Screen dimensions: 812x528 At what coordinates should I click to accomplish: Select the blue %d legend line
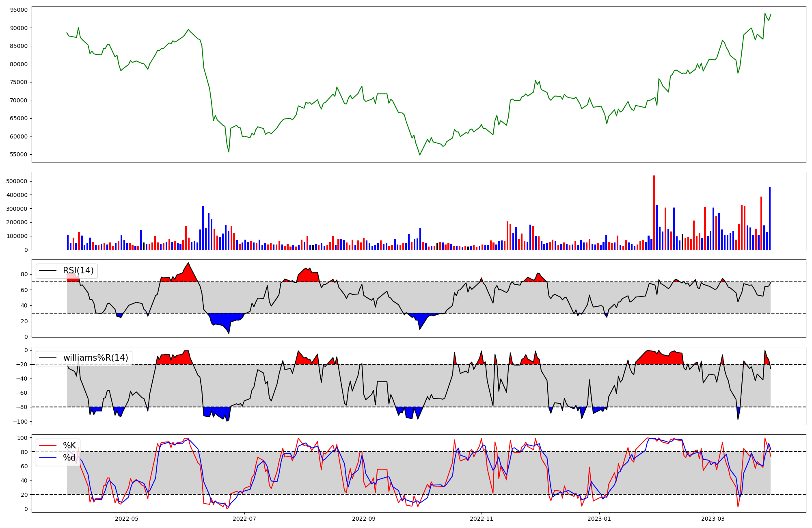tap(48, 458)
